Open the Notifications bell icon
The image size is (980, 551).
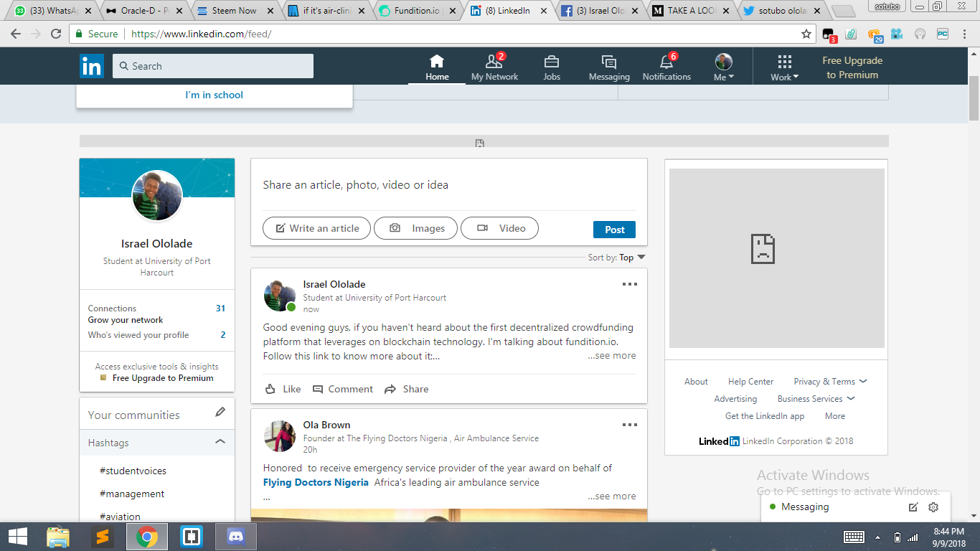(666, 67)
